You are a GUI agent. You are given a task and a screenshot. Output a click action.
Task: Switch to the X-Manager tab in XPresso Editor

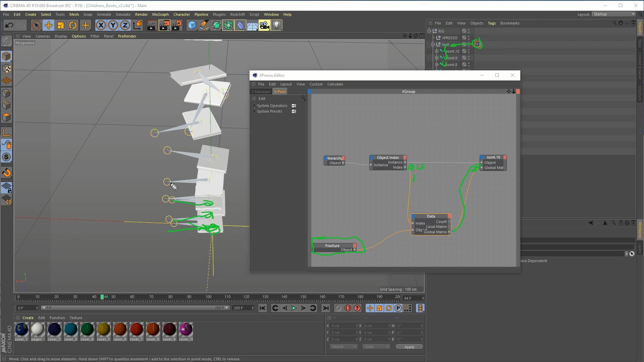pos(260,91)
